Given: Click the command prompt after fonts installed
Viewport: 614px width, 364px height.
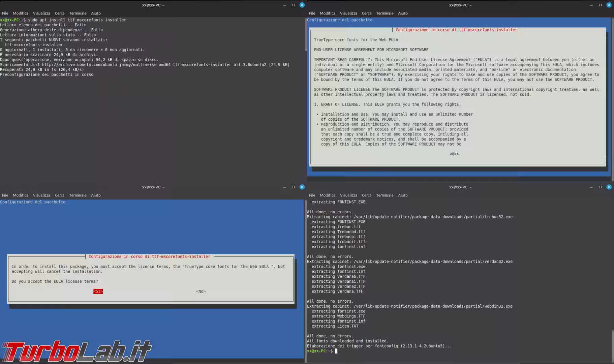Looking at the screenshot, I should point(336,351).
